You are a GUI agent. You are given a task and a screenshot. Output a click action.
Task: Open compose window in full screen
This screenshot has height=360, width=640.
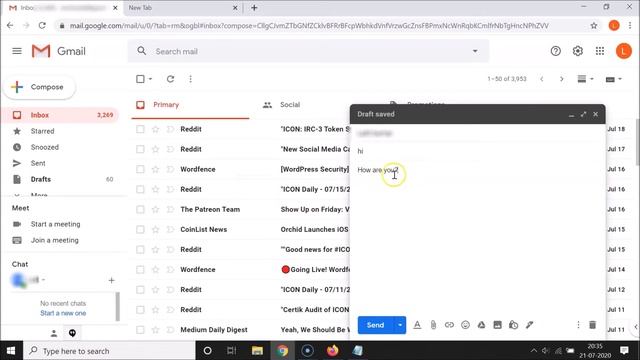583,114
